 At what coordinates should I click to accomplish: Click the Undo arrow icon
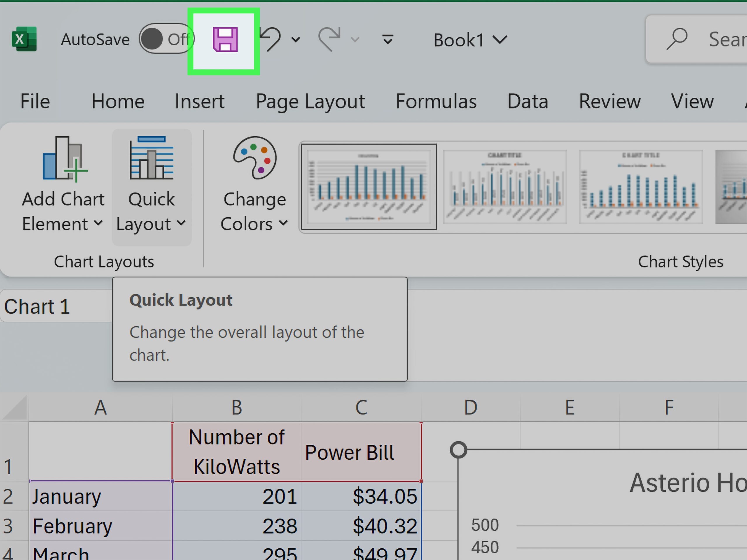tap(270, 39)
